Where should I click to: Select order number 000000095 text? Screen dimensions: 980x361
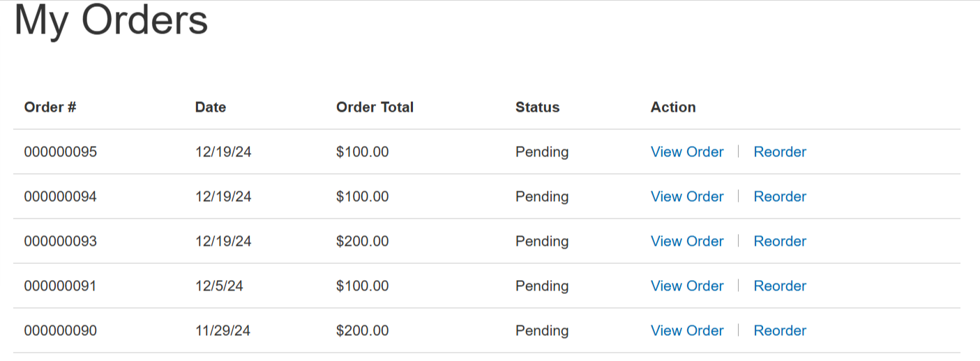click(61, 152)
